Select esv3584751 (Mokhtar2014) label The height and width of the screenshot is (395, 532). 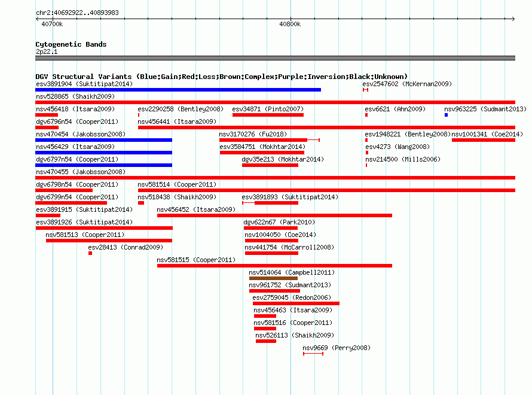pos(262,147)
